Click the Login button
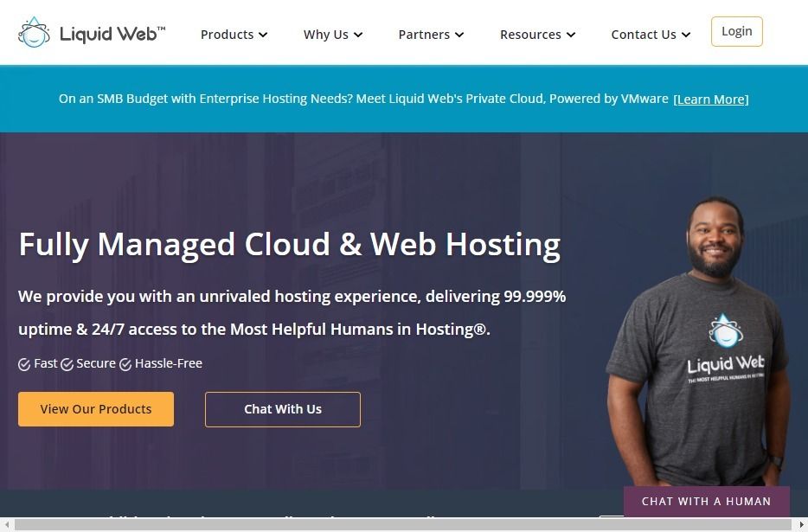808x532 pixels. coord(736,31)
